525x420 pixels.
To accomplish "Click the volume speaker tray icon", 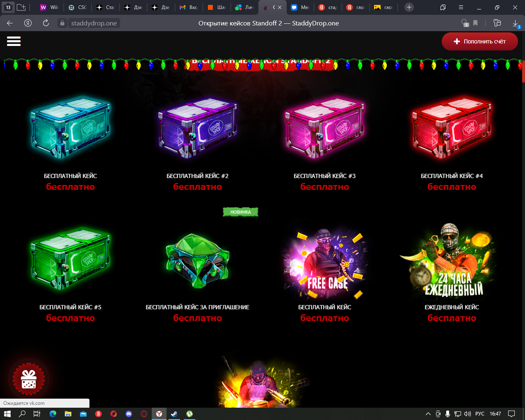I will click(467, 413).
